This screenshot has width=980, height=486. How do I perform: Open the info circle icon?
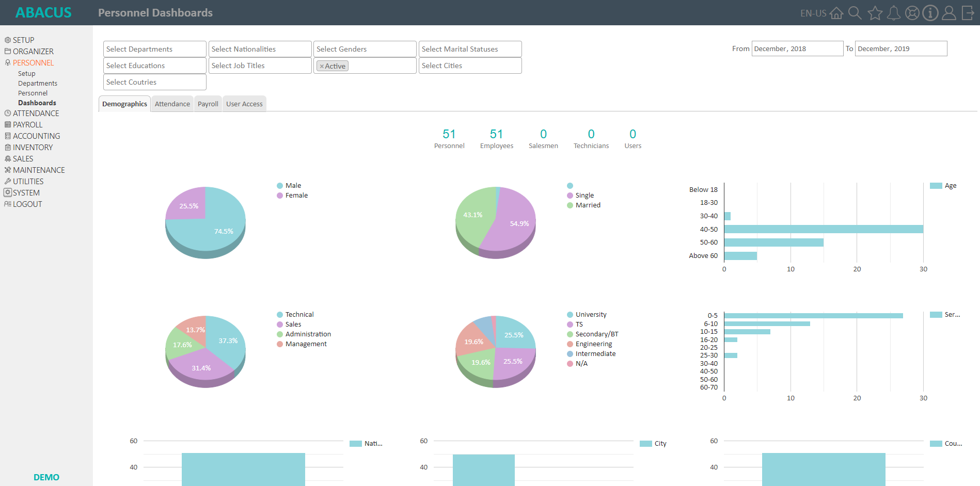930,13
